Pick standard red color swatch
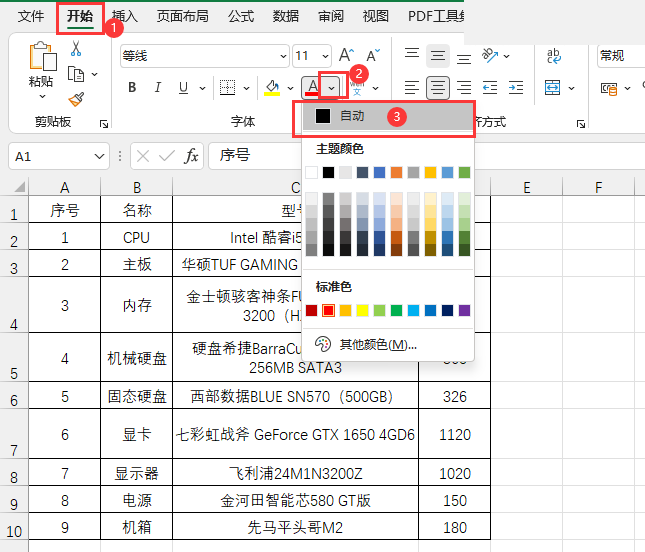Image resolution: width=645 pixels, height=552 pixels. point(328,311)
